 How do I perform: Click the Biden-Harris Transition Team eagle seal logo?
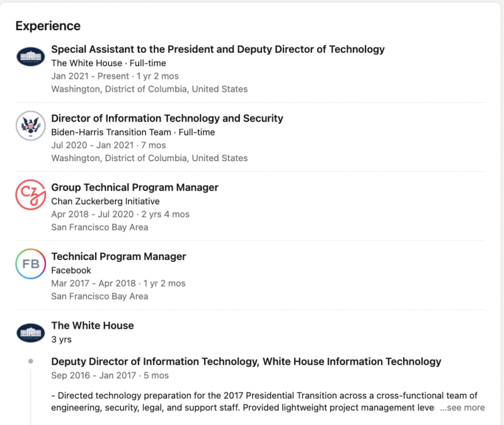[x=30, y=126]
